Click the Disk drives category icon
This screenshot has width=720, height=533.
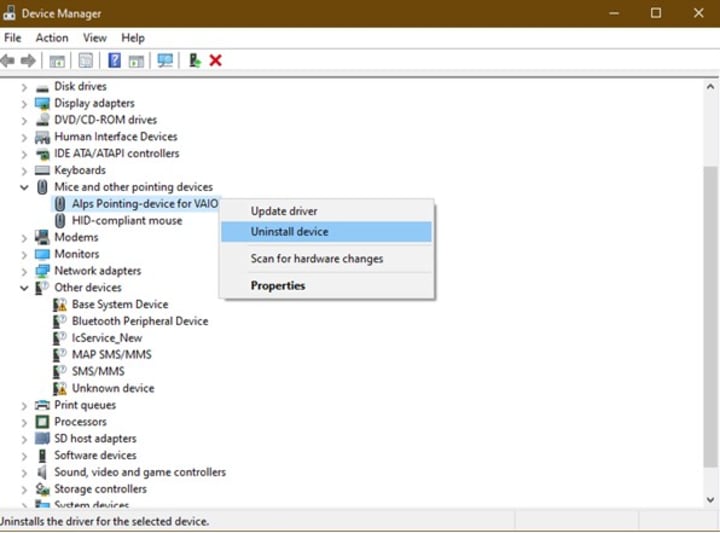[42, 87]
